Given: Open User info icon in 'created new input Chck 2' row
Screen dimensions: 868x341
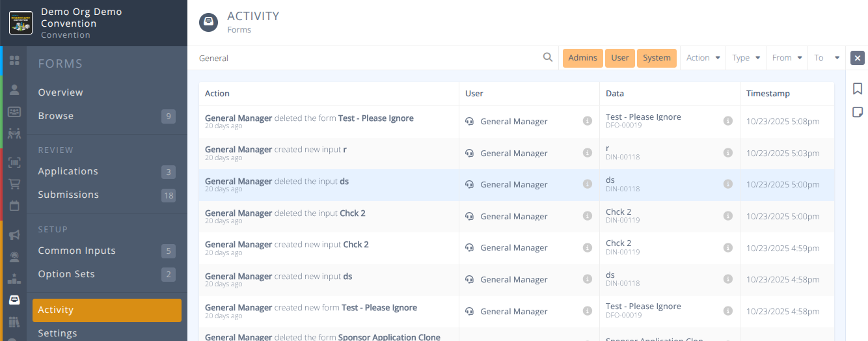Looking at the screenshot, I should tap(588, 247).
